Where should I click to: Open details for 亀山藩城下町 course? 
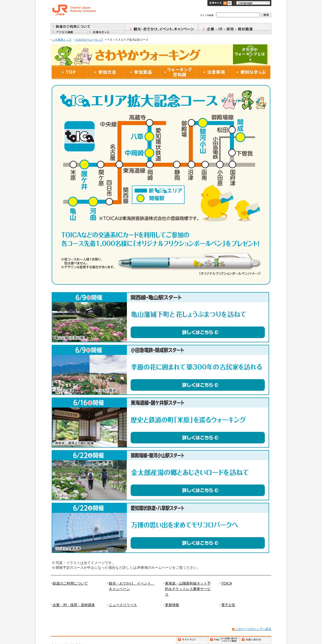pos(198,332)
